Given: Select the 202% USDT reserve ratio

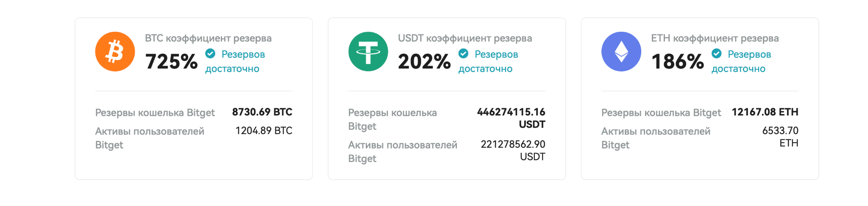Looking at the screenshot, I should point(424,62).
